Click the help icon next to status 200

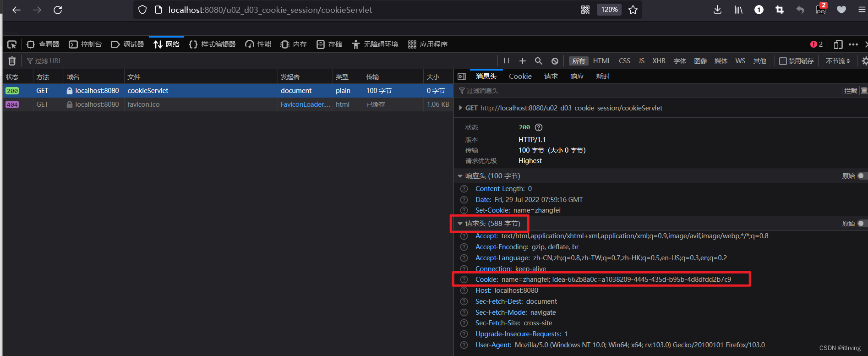pyautogui.click(x=539, y=127)
